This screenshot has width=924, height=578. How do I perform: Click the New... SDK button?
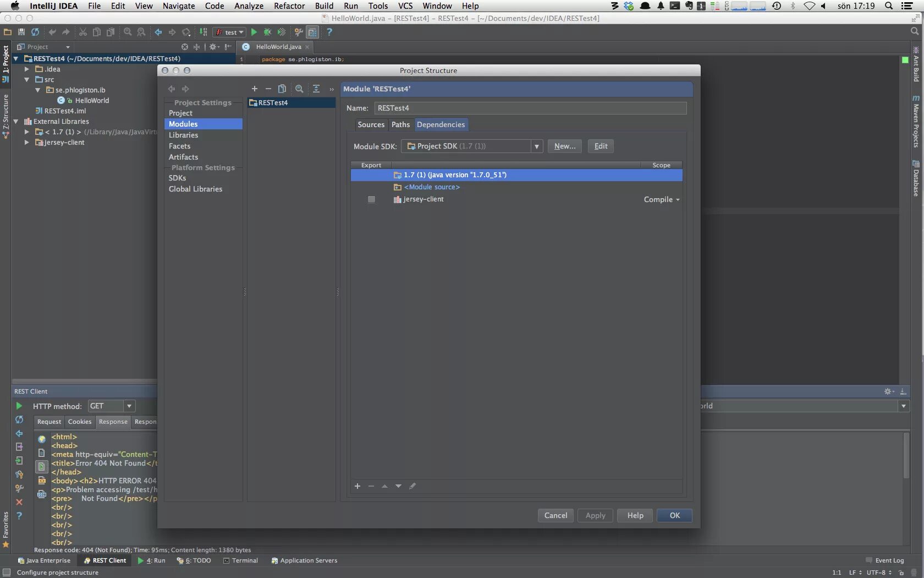[565, 146]
